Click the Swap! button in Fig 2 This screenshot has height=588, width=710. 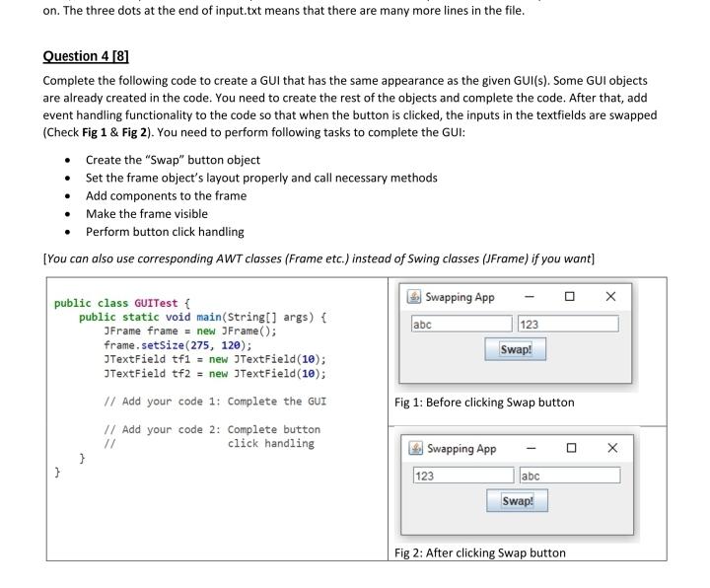pyautogui.click(x=517, y=500)
